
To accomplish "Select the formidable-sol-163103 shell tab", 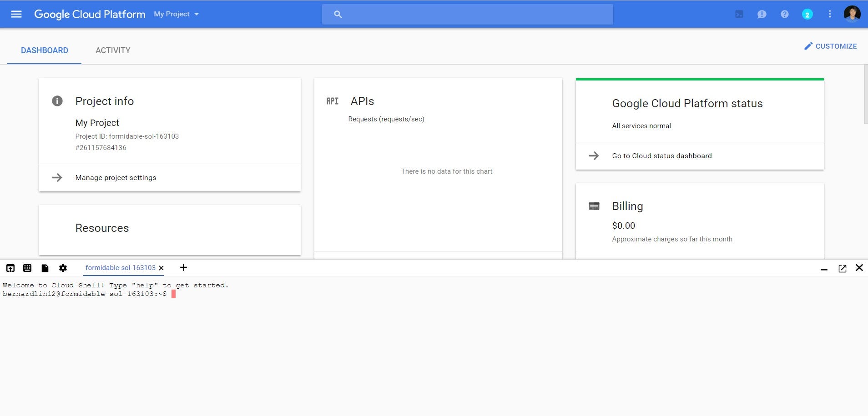I will point(121,268).
